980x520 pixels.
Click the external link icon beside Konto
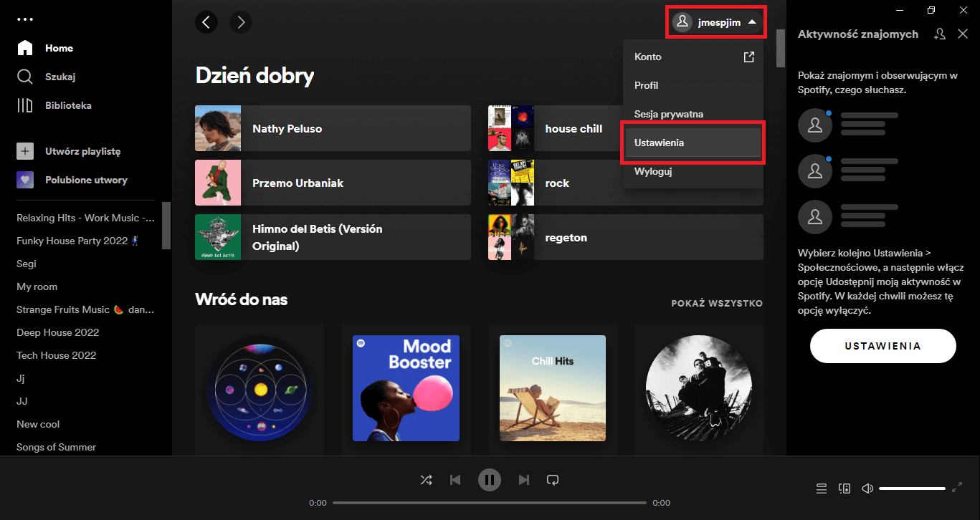(x=749, y=57)
